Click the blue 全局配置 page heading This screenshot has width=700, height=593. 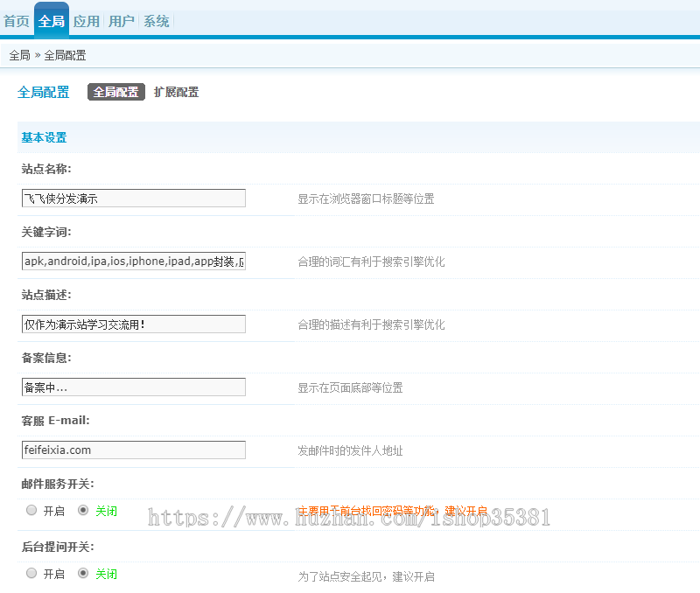point(43,92)
